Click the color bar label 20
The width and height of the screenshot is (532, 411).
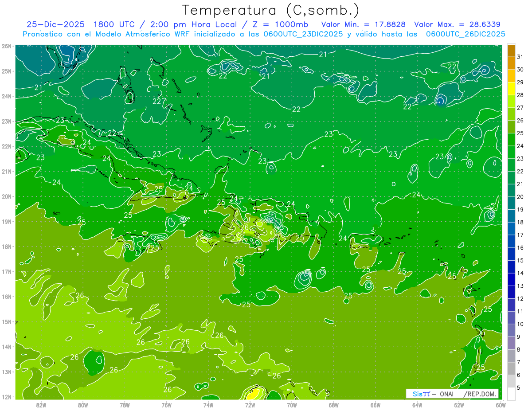[x=520, y=197]
